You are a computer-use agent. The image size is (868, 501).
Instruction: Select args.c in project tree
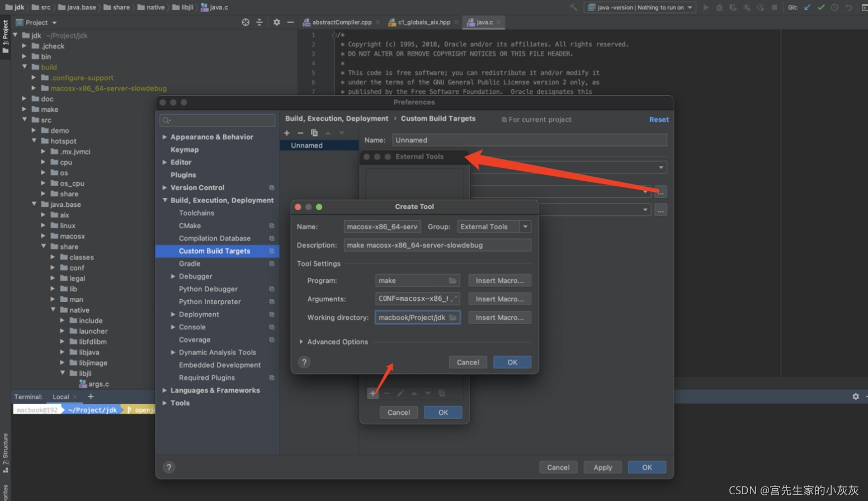coord(98,384)
